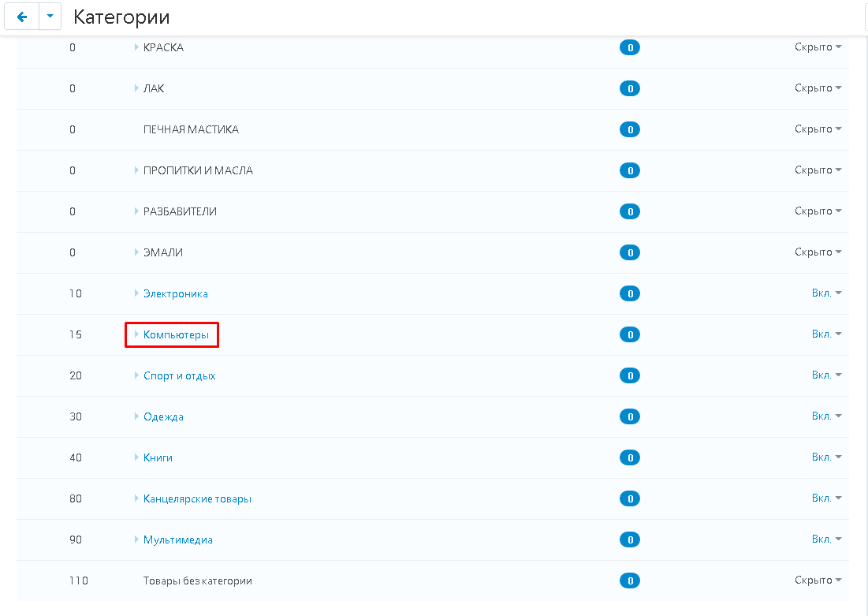Click the КРАСКА category name

coord(163,47)
